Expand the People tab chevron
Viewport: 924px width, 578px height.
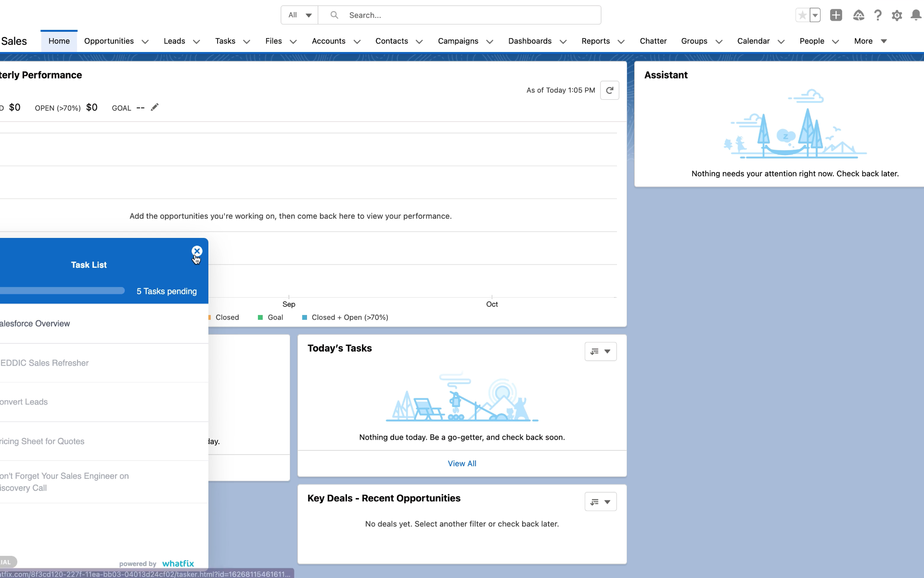point(835,41)
